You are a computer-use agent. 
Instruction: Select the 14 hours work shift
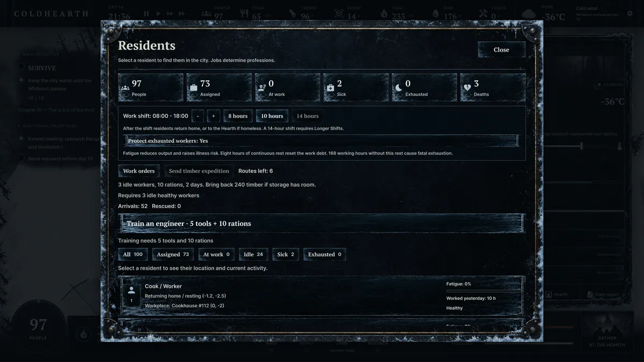coord(308,116)
